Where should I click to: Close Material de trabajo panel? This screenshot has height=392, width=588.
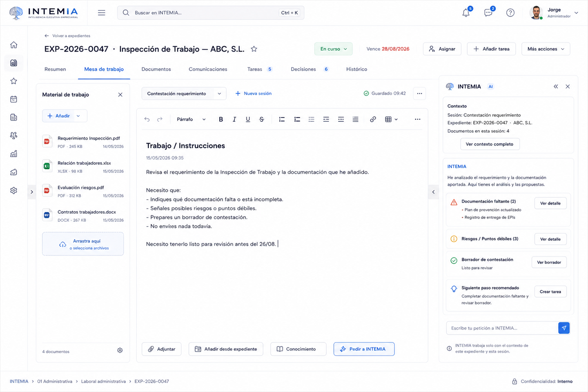120,95
